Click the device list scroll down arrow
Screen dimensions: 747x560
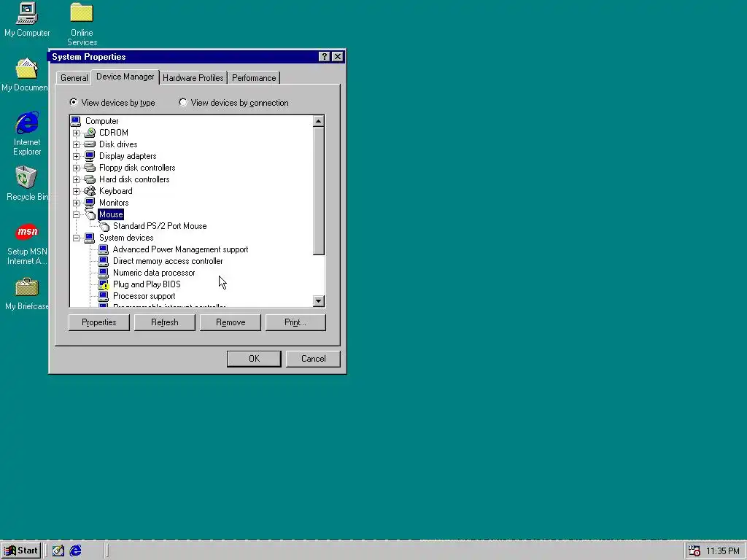click(318, 301)
